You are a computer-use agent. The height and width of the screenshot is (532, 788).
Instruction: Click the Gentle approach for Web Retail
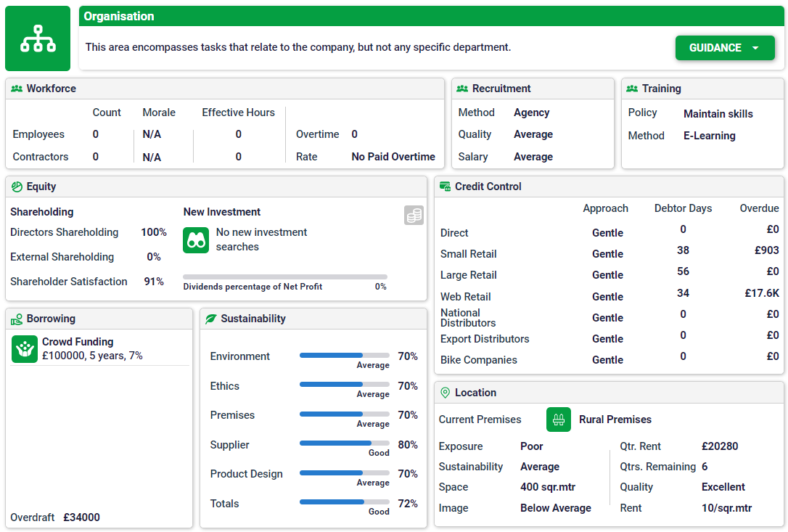pos(607,297)
